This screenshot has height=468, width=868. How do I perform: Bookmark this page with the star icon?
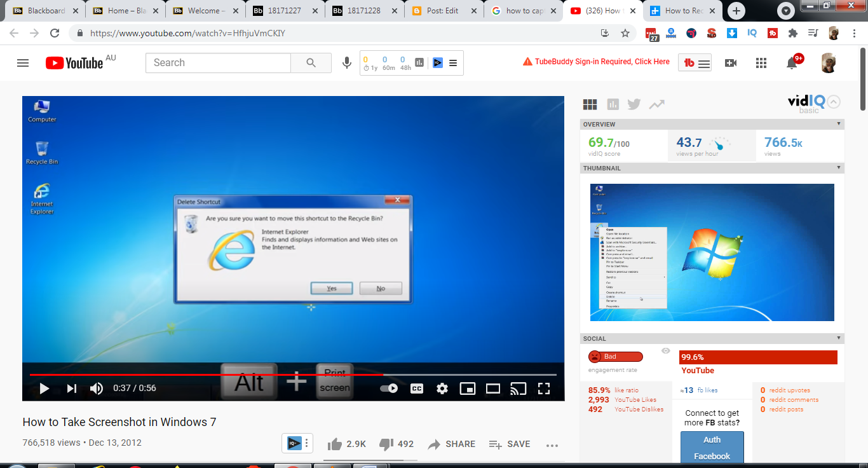[625, 33]
